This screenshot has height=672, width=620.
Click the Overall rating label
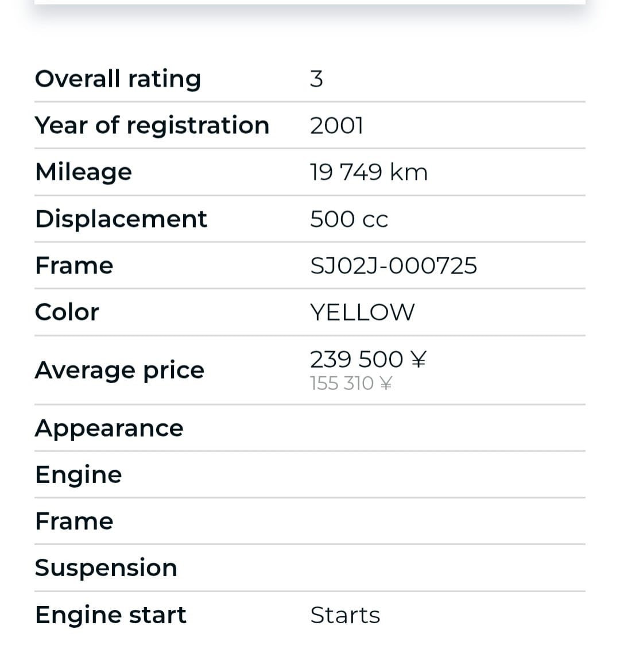point(118,79)
